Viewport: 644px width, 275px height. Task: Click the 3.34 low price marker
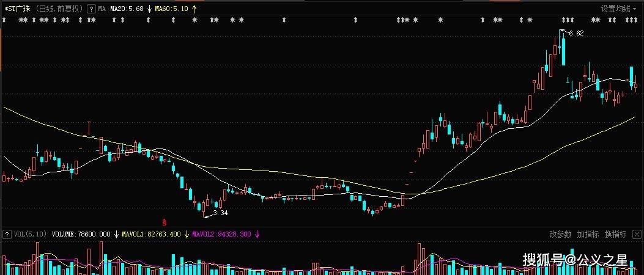coord(220,213)
